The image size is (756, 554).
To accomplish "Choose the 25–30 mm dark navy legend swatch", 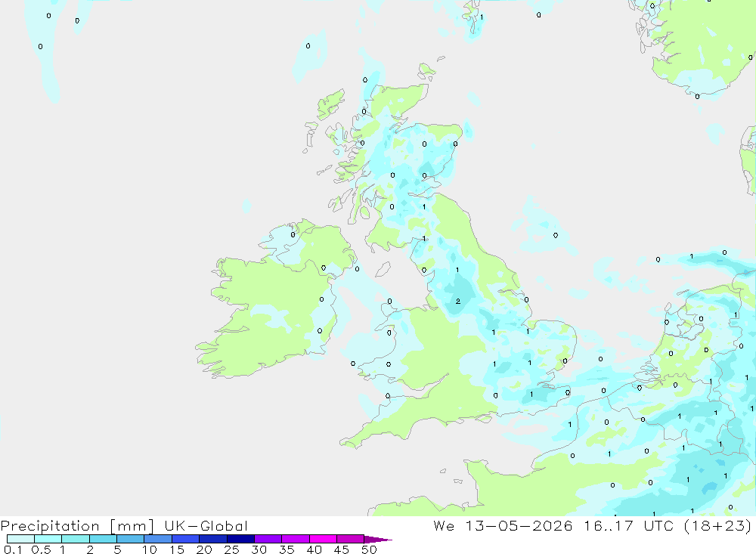I will pyautogui.click(x=240, y=539).
